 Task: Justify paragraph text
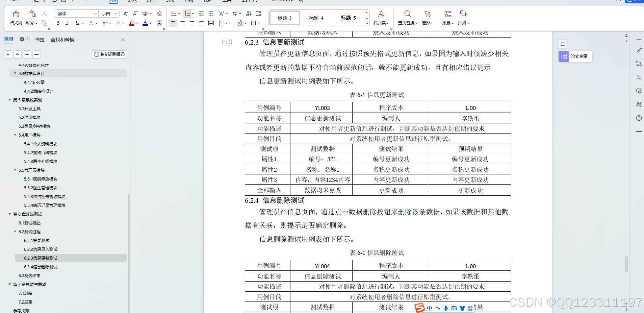pyautogui.click(x=201, y=23)
